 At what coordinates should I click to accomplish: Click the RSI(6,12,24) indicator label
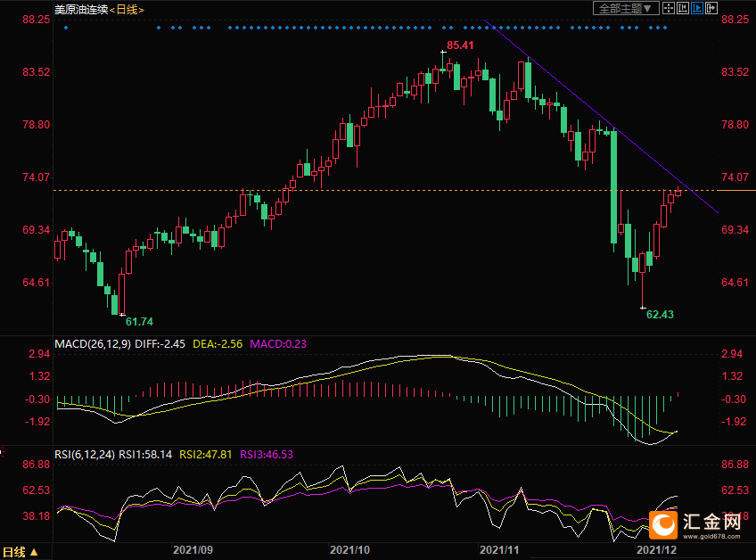(85, 454)
